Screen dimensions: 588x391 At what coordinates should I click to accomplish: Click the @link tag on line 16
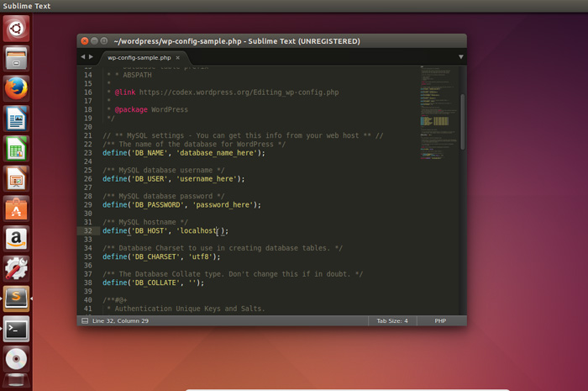tap(125, 92)
